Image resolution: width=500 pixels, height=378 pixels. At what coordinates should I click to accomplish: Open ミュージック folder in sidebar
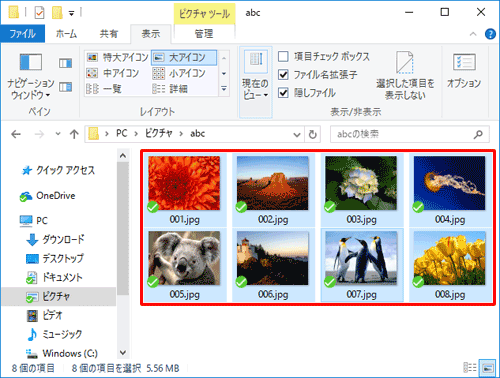click(54, 334)
